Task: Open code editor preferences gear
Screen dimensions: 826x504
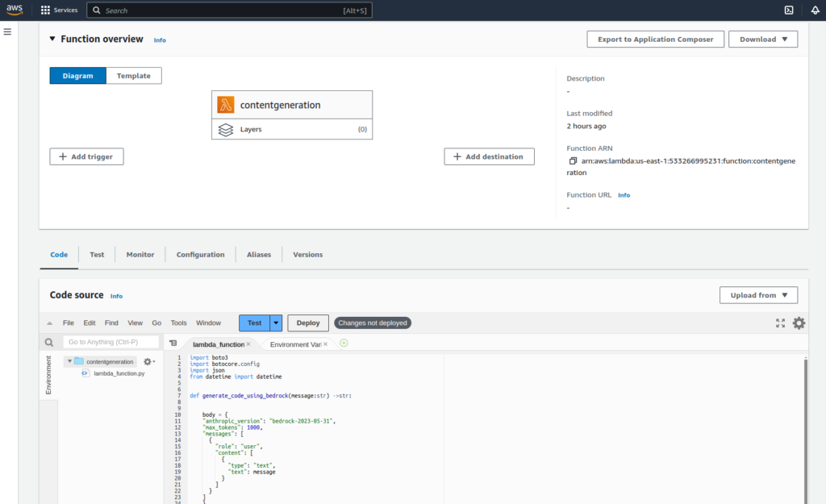Action: pos(799,323)
